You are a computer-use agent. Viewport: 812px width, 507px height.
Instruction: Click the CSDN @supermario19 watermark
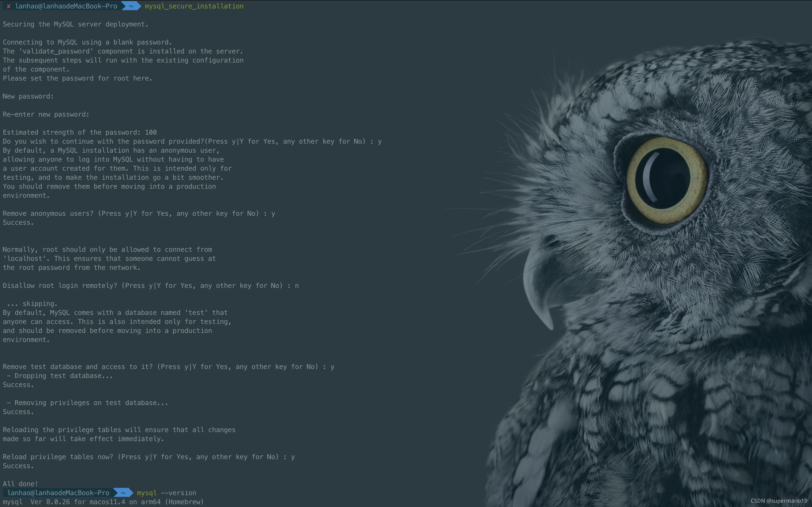point(778,501)
